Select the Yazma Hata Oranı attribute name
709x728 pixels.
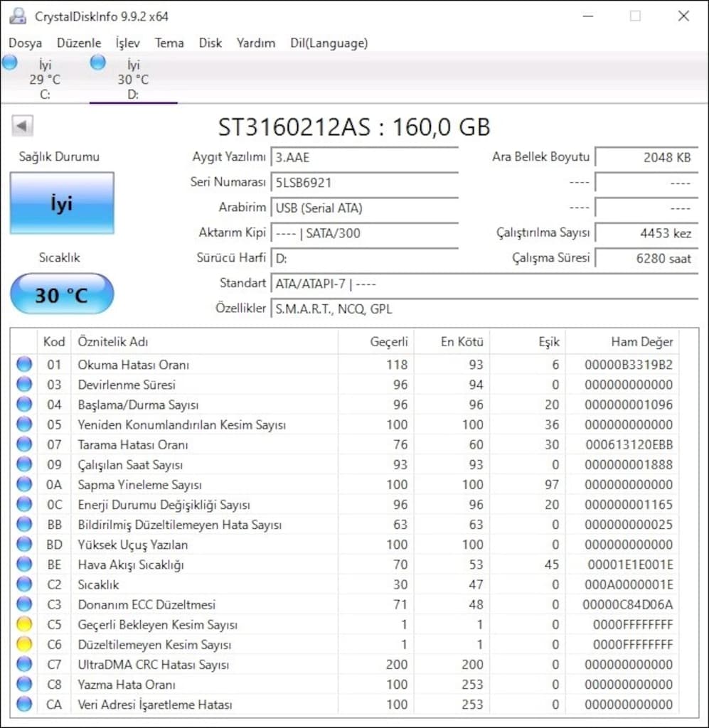click(127, 685)
